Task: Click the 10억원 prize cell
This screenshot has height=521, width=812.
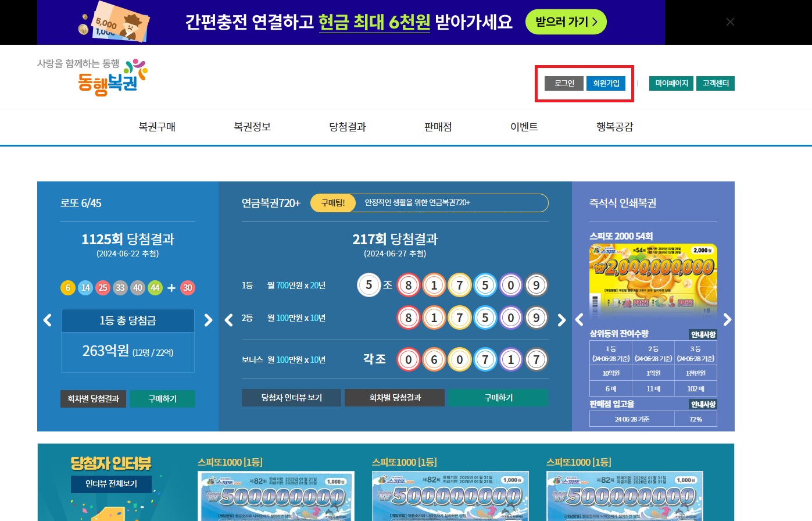Action: pyautogui.click(x=611, y=373)
